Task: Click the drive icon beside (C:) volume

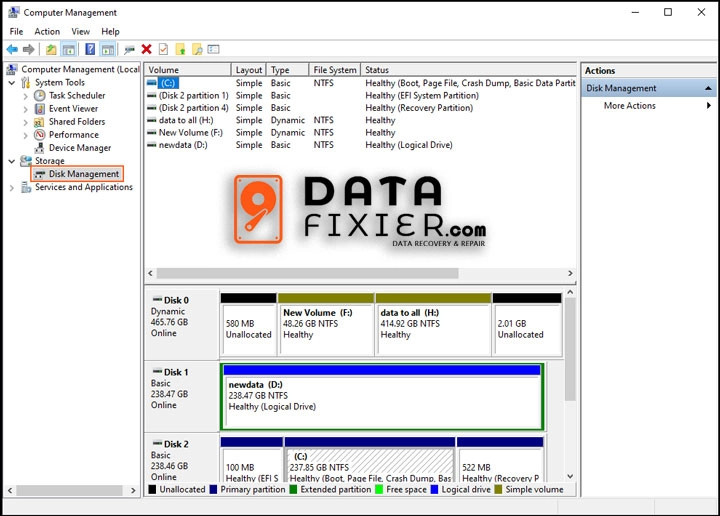Action: 152,83
